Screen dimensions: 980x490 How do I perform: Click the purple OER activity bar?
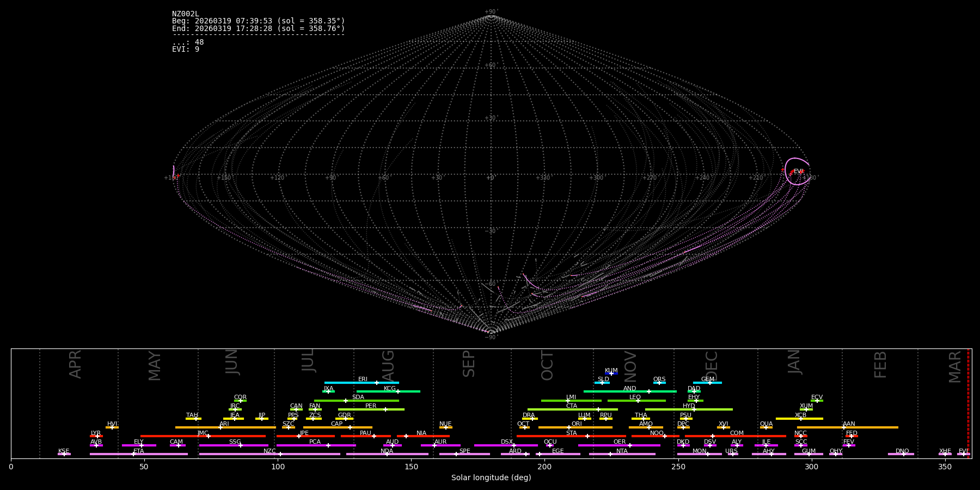tap(619, 445)
